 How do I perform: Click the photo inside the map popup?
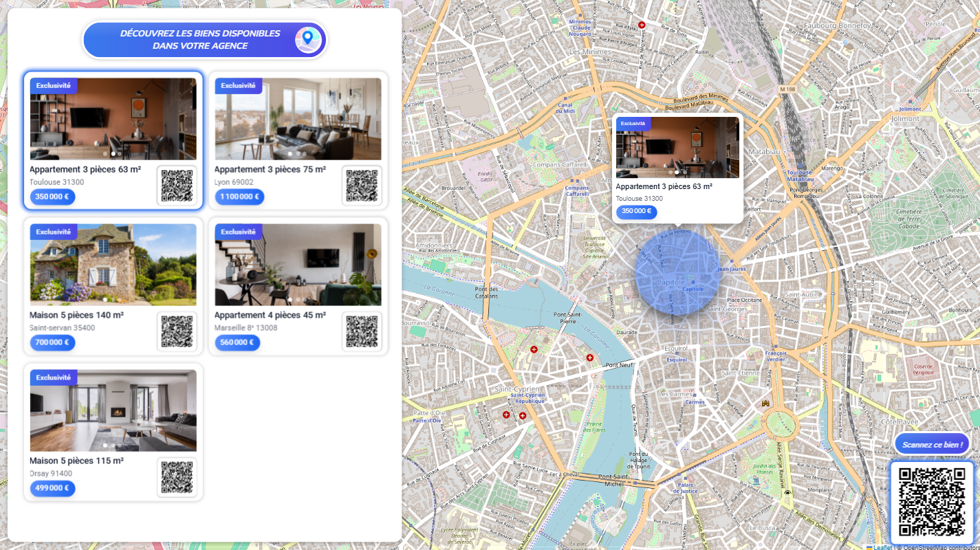point(677,148)
